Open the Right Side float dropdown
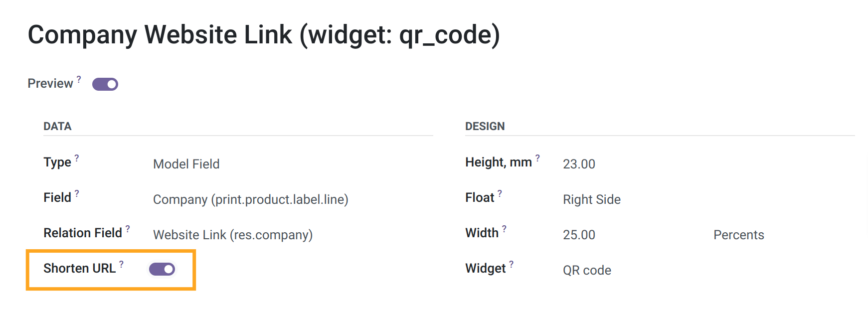Image resolution: width=868 pixels, height=313 pixels. pyautogui.click(x=708, y=199)
